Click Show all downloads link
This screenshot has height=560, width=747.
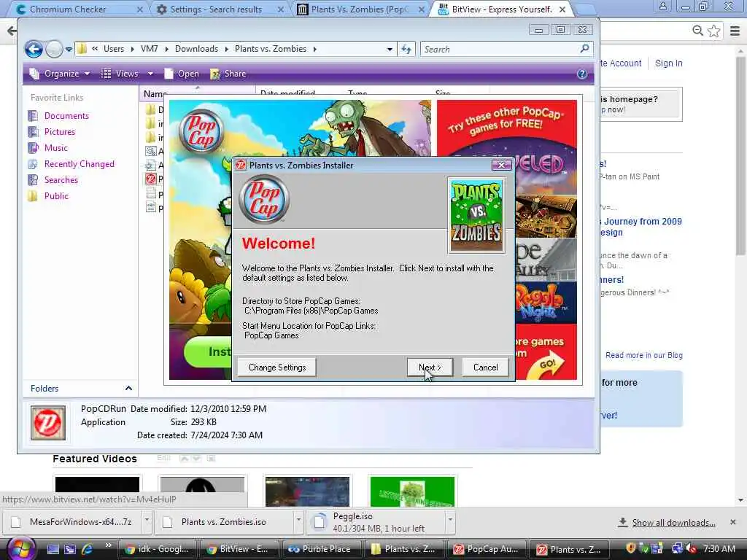point(673,522)
